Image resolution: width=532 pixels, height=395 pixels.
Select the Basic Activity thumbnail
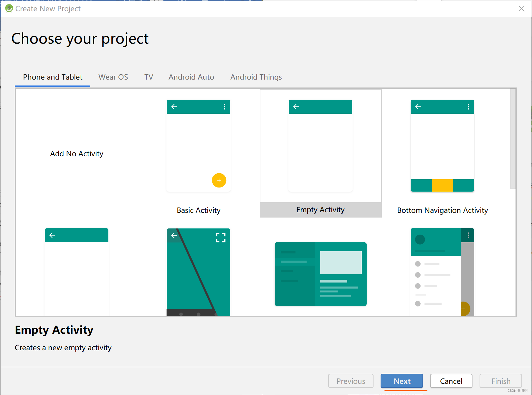tap(199, 146)
